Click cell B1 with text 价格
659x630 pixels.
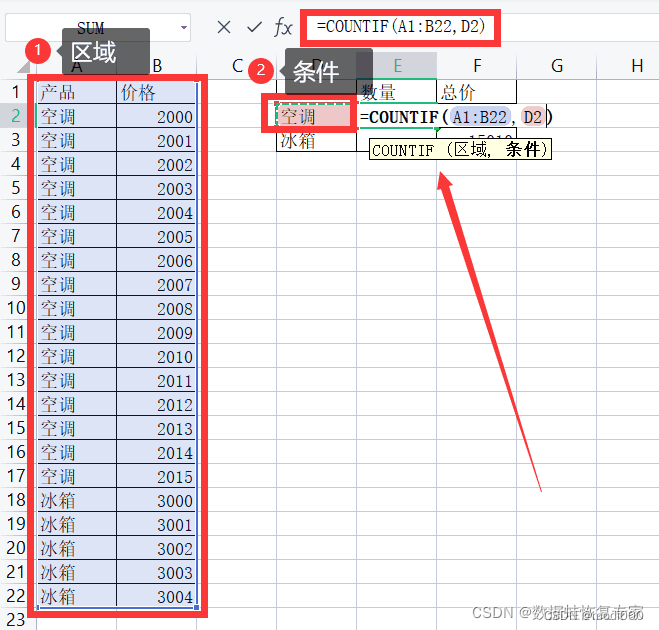(156, 92)
